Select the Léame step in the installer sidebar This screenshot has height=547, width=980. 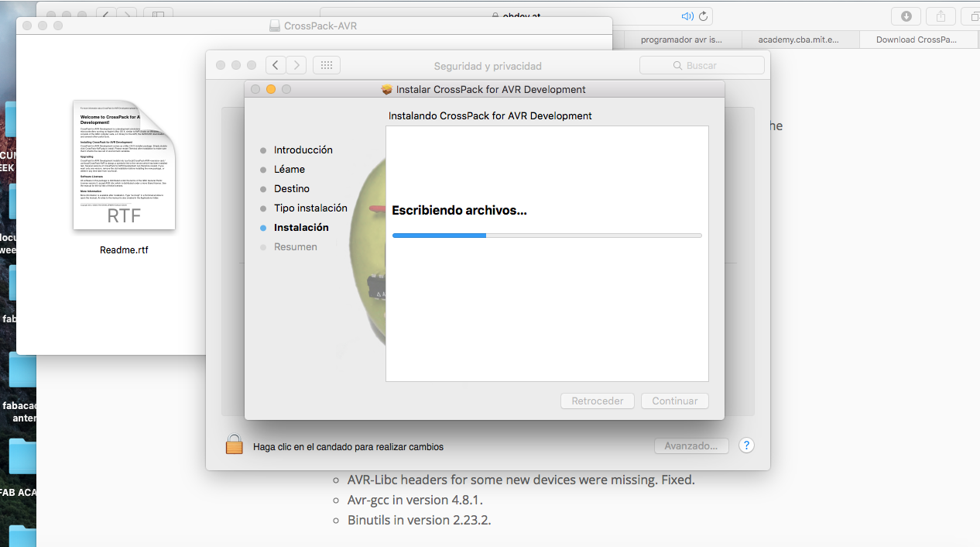click(x=290, y=170)
